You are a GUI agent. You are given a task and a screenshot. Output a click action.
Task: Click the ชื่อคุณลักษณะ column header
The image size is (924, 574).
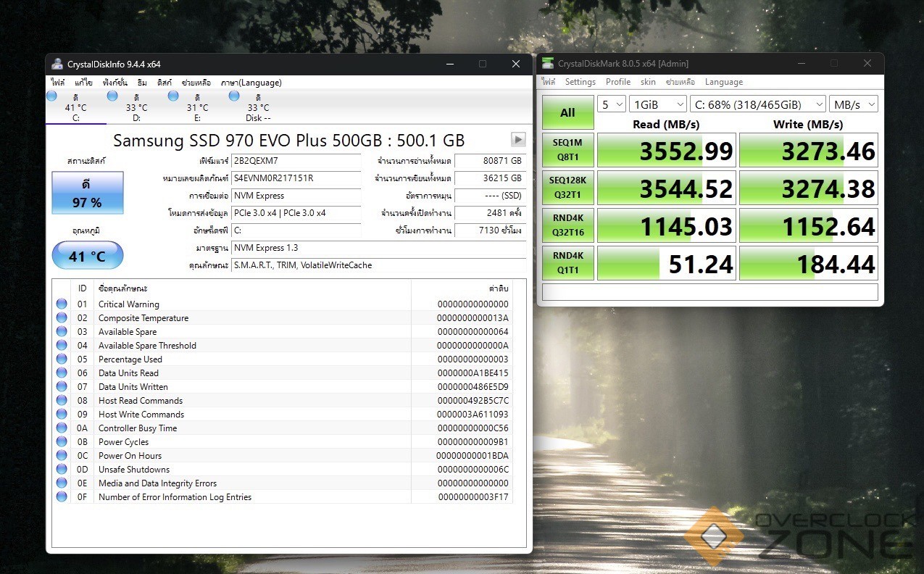[252, 288]
